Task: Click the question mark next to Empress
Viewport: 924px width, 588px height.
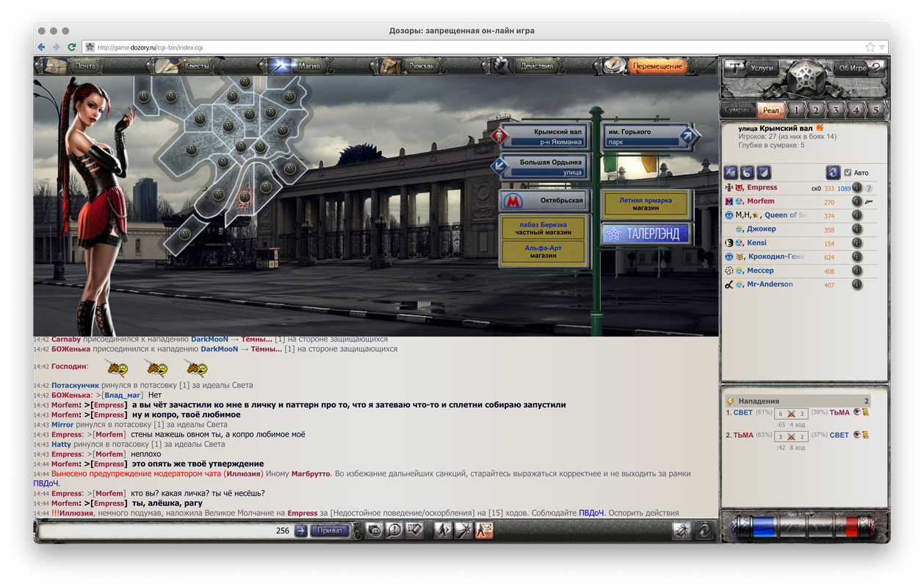Action: pyautogui.click(x=869, y=189)
